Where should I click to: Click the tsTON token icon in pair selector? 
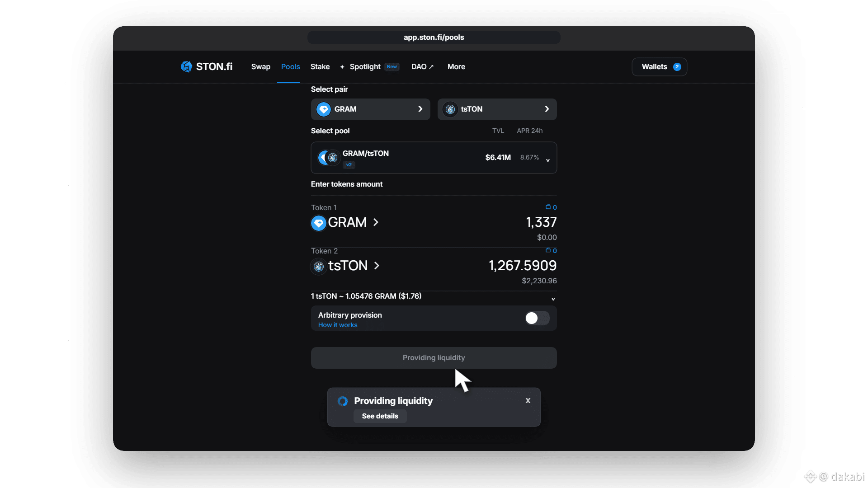coord(450,109)
